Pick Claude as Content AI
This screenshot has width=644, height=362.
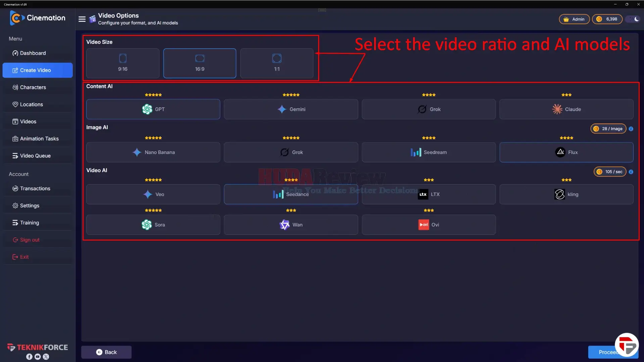(x=566, y=109)
